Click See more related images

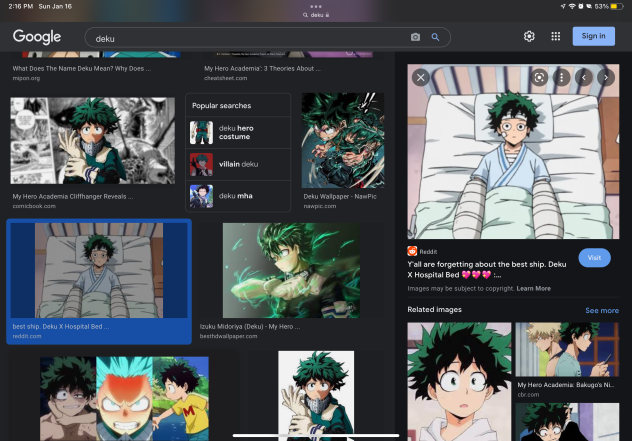click(x=602, y=310)
